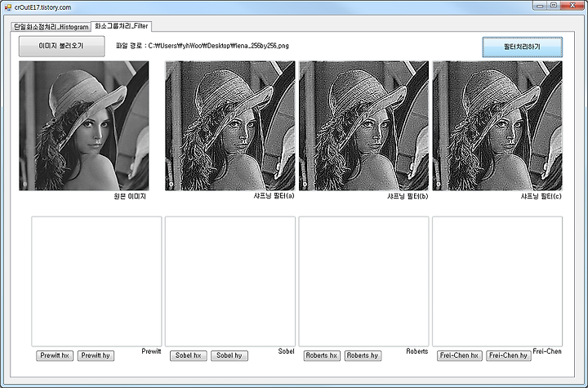This screenshot has width=588, height=388.
Task: Switch to the 단일화소점처리_Histogram tab
Action: coord(51,27)
